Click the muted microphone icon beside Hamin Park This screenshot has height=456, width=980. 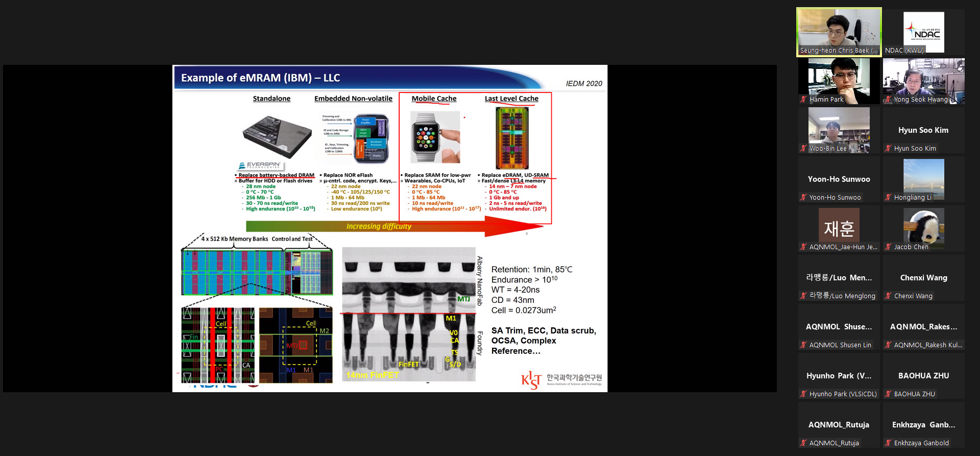(804, 100)
